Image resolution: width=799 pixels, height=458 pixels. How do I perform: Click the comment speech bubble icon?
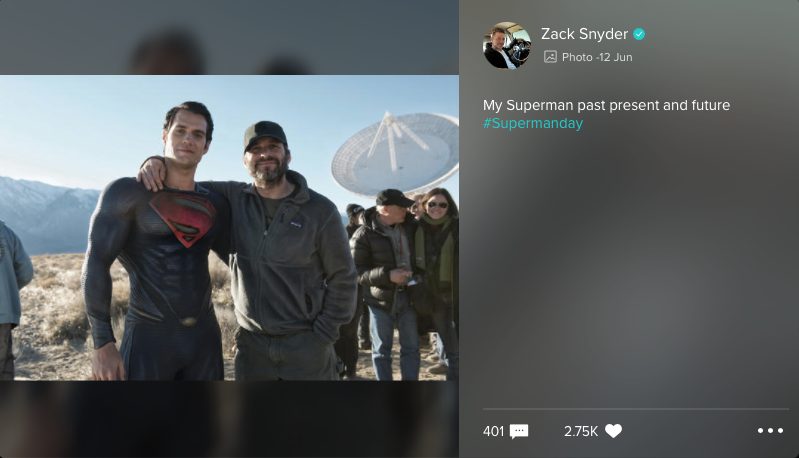519,432
